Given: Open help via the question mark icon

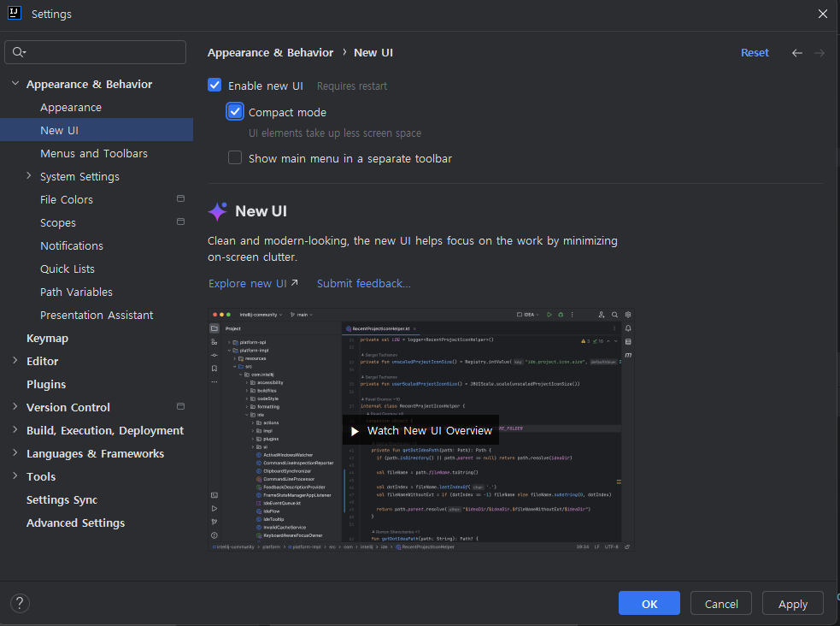Looking at the screenshot, I should tap(19, 603).
